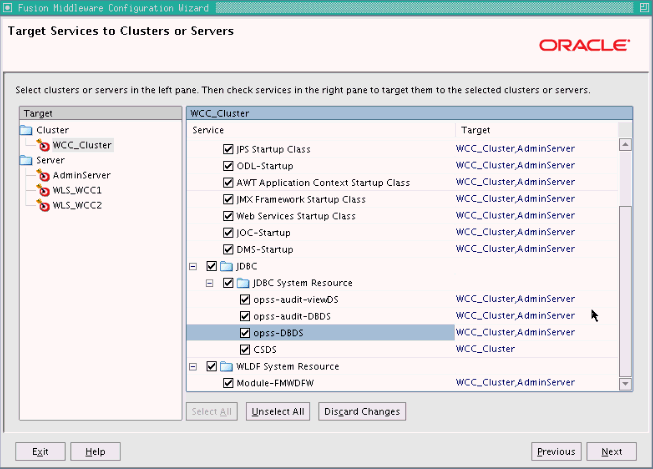Go back with the Previous button
This screenshot has height=469, width=653.
[556, 452]
